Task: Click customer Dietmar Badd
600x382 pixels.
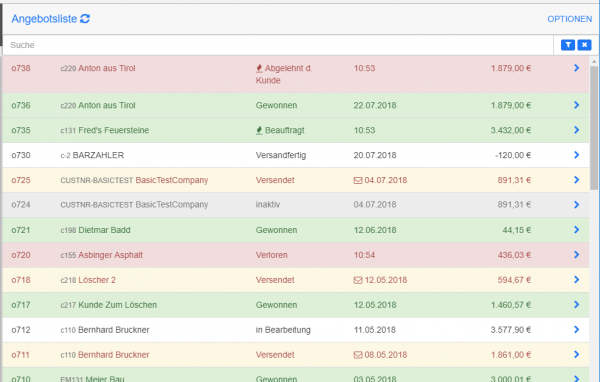Action: pos(104,230)
